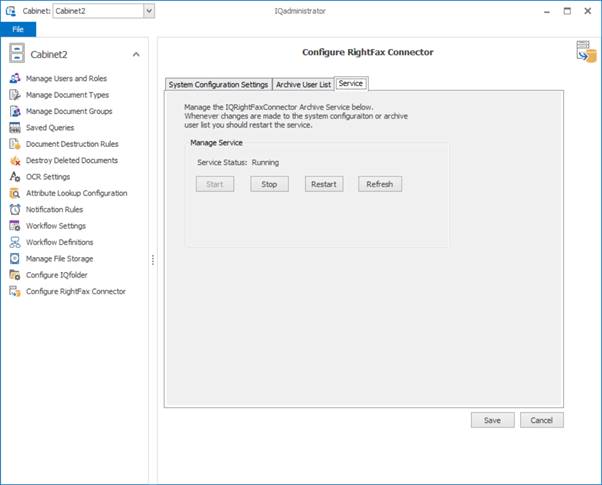
Task: Go to Saved Queries
Action: (x=50, y=127)
